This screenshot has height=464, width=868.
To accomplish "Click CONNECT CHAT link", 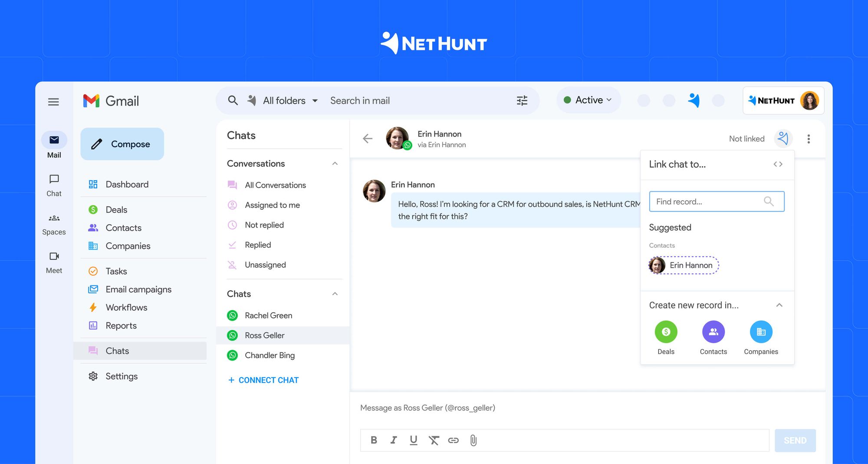I will click(263, 380).
